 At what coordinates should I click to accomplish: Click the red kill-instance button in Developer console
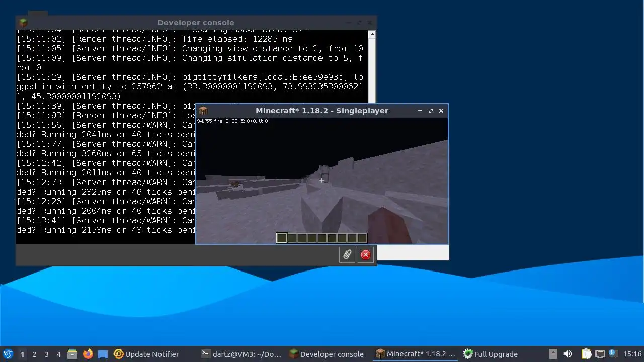tap(366, 255)
